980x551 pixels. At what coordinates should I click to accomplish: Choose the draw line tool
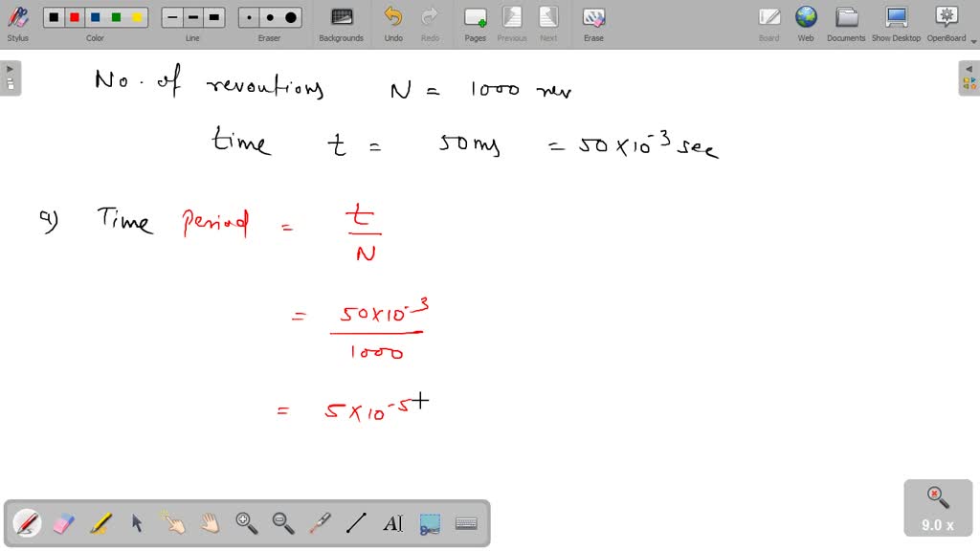click(356, 523)
